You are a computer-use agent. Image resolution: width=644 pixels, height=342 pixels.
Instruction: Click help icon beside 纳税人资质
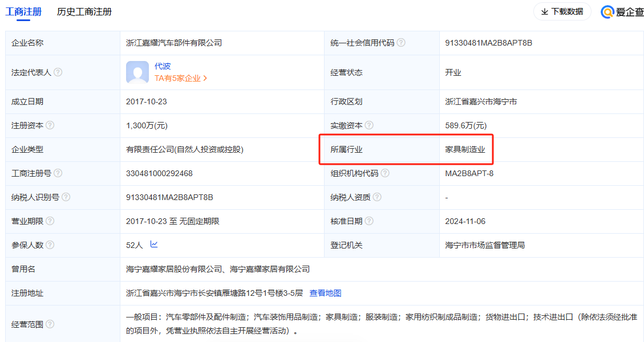[377, 197]
